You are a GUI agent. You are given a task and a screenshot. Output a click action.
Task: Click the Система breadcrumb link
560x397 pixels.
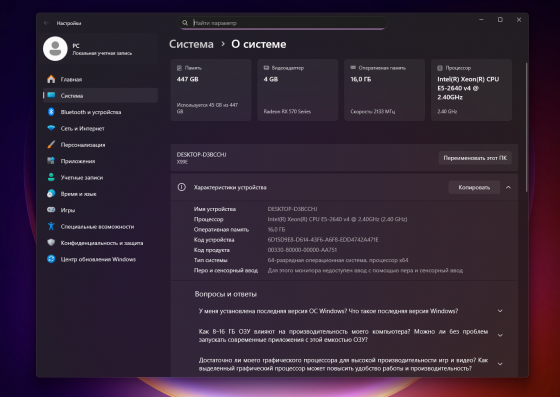[191, 44]
